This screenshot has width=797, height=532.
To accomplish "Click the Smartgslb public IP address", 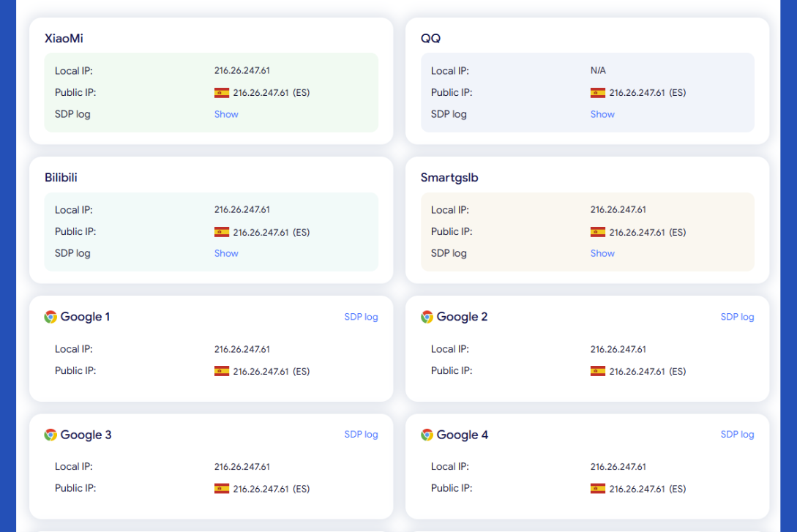I will (x=637, y=232).
